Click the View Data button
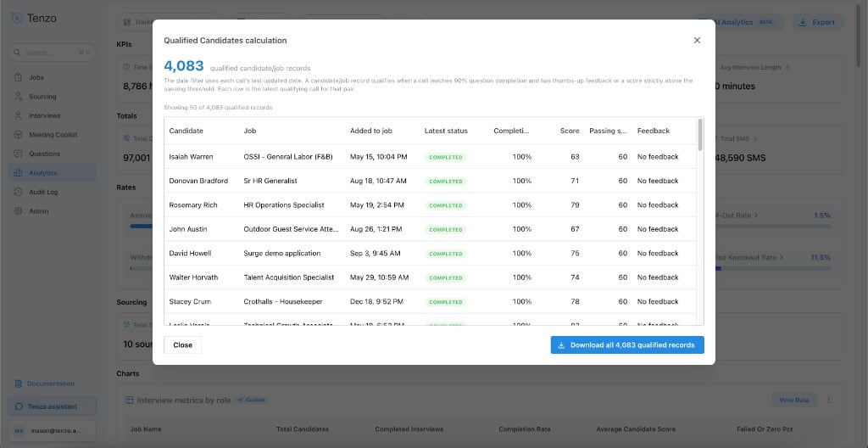This screenshot has width=868, height=448. (x=793, y=400)
